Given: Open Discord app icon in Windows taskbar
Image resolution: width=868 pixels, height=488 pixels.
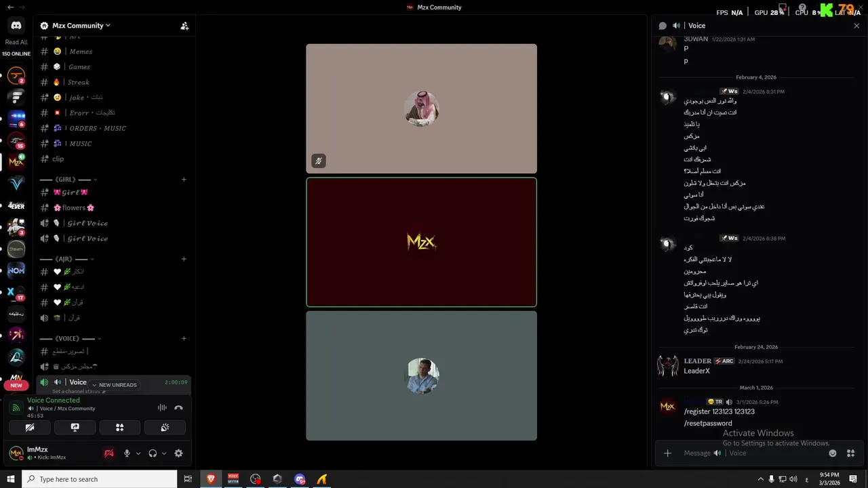Looking at the screenshot, I should 300,479.
